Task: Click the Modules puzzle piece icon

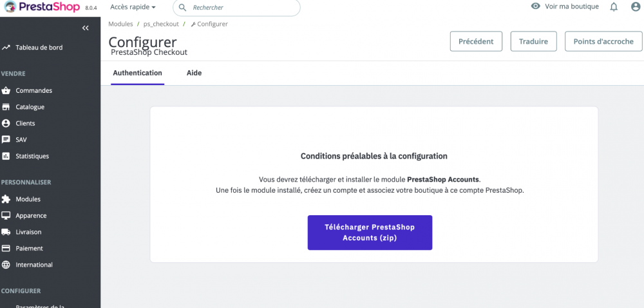Action: point(6,199)
